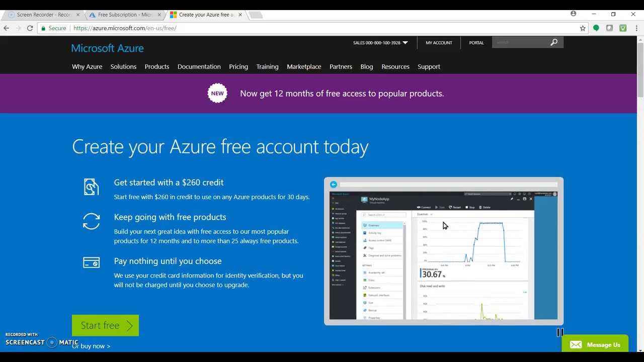This screenshot has width=644, height=362.
Task: Click the 'Pay nothing until you choose' heading
Action: [x=168, y=261]
